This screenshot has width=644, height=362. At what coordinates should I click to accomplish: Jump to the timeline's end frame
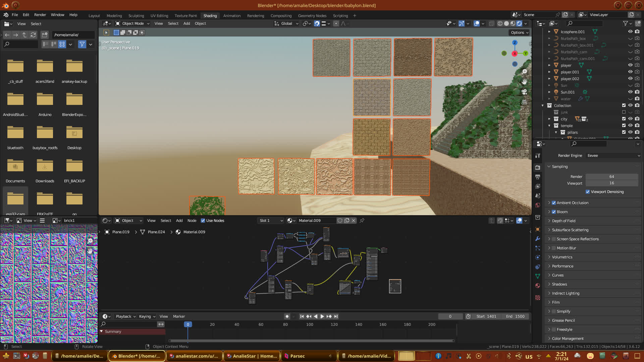click(x=336, y=316)
